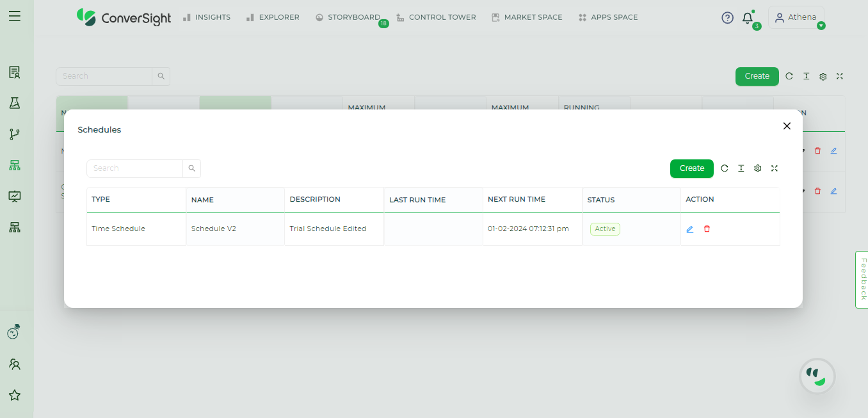Viewport: 868px width, 418px height.
Task: Open the help question mark icon
Action: (727, 18)
